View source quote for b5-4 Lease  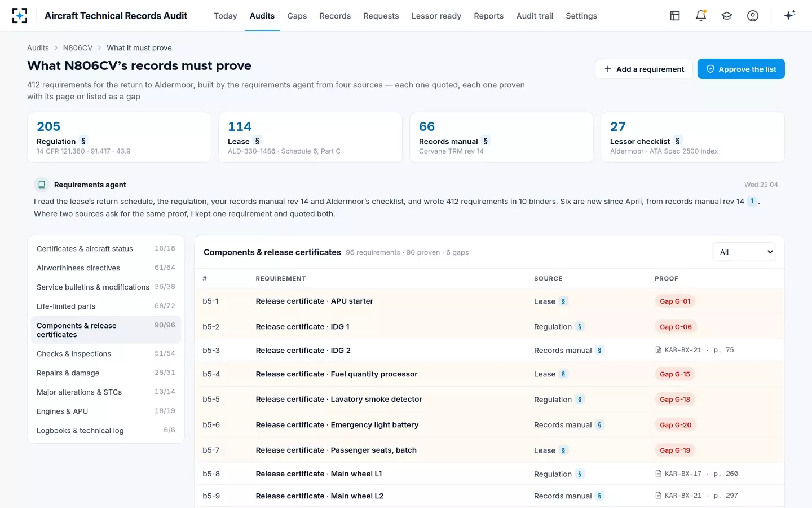[563, 374]
